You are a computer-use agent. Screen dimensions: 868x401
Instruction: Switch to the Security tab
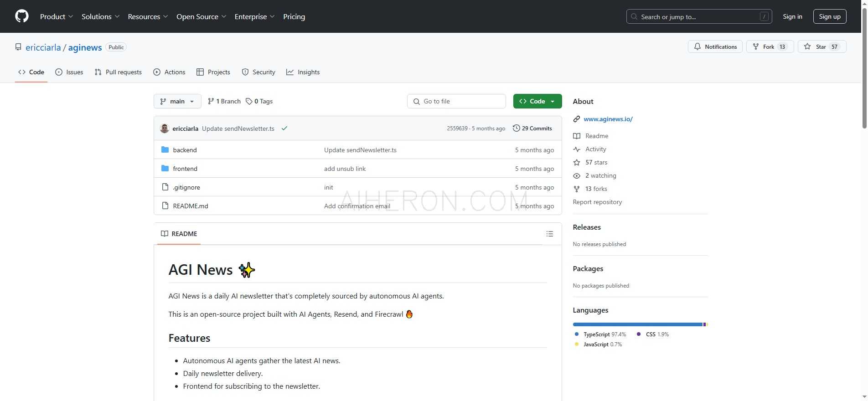tap(258, 72)
